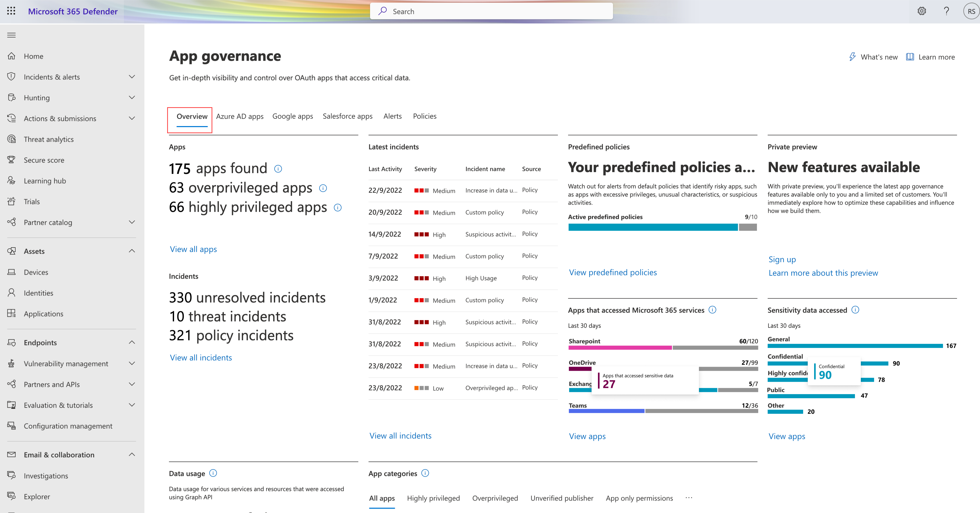Click View all apps link

tap(193, 248)
